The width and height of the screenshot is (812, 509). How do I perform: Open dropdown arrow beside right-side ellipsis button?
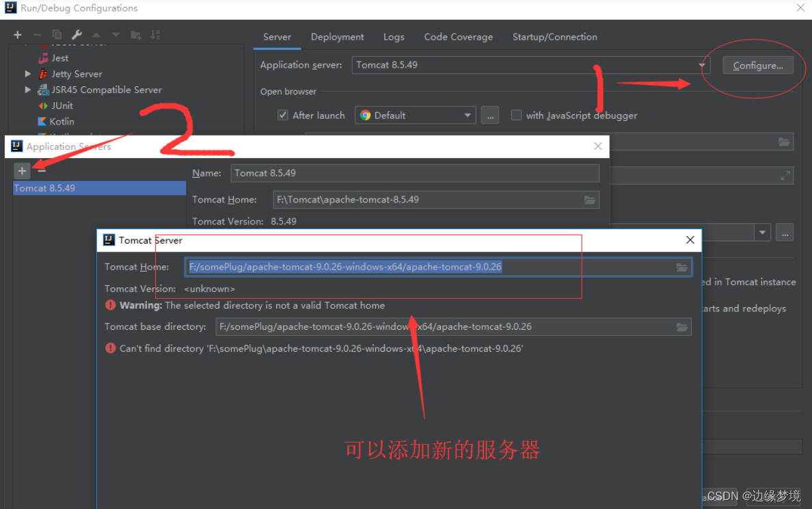762,233
